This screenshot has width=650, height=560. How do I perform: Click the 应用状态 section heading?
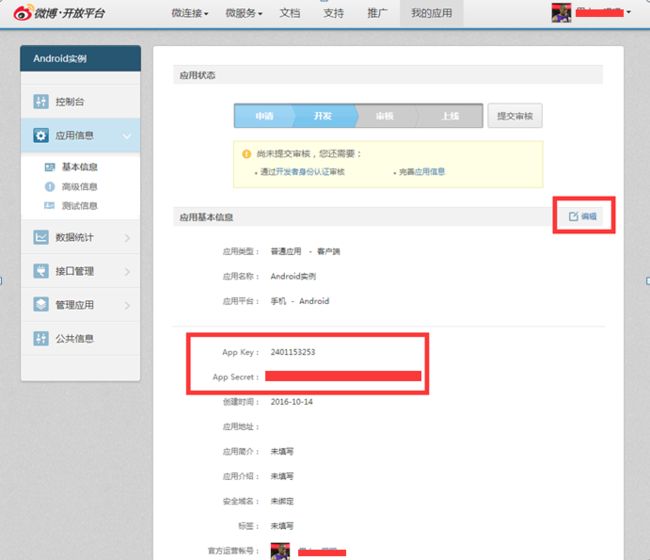[197, 75]
